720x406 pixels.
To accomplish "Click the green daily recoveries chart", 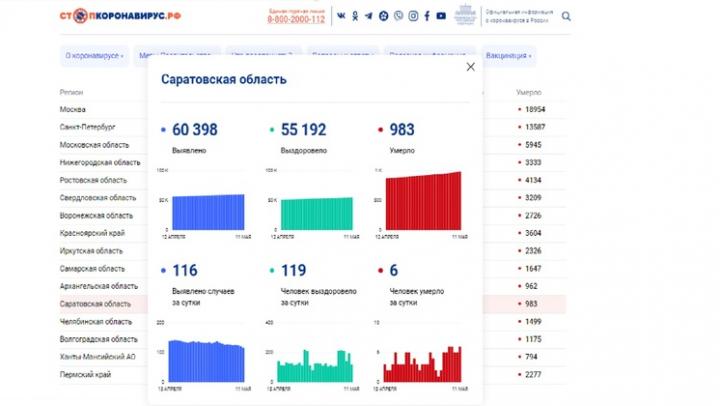I will tap(312, 364).
